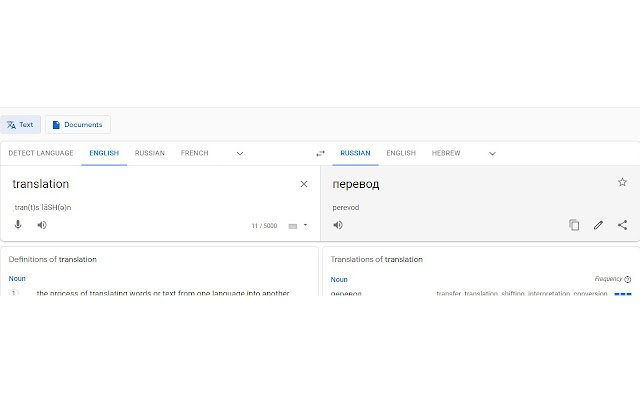640x400 pixels.
Task: Choose French as source language
Action: click(194, 153)
